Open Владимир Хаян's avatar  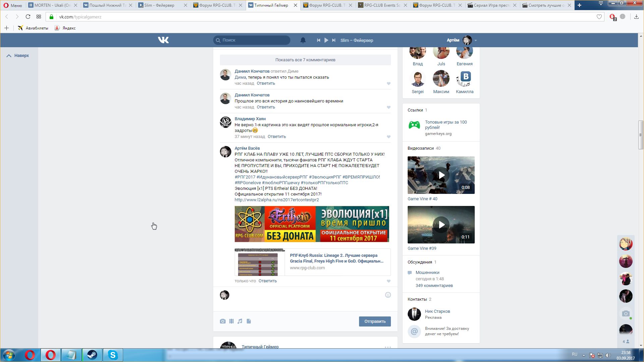click(225, 122)
